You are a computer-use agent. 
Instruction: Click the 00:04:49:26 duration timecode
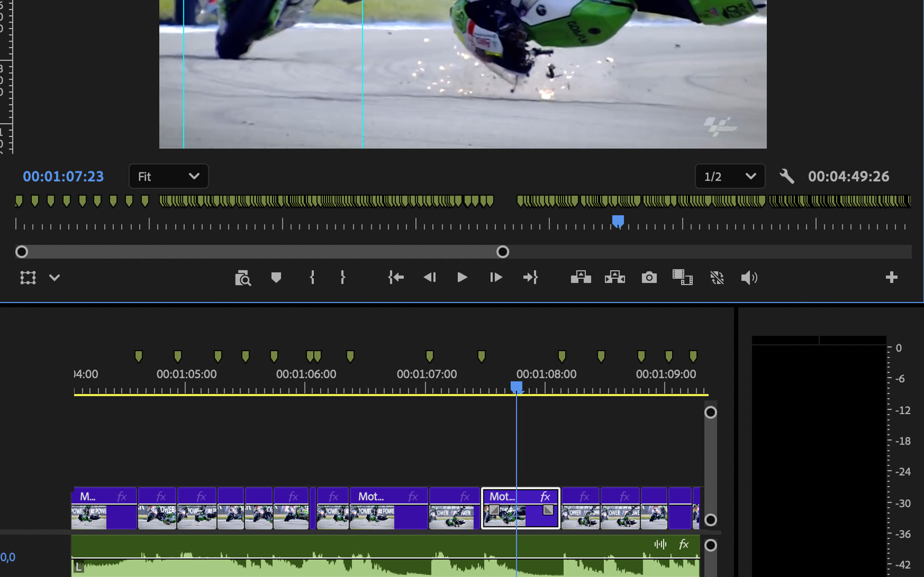pyautogui.click(x=849, y=177)
